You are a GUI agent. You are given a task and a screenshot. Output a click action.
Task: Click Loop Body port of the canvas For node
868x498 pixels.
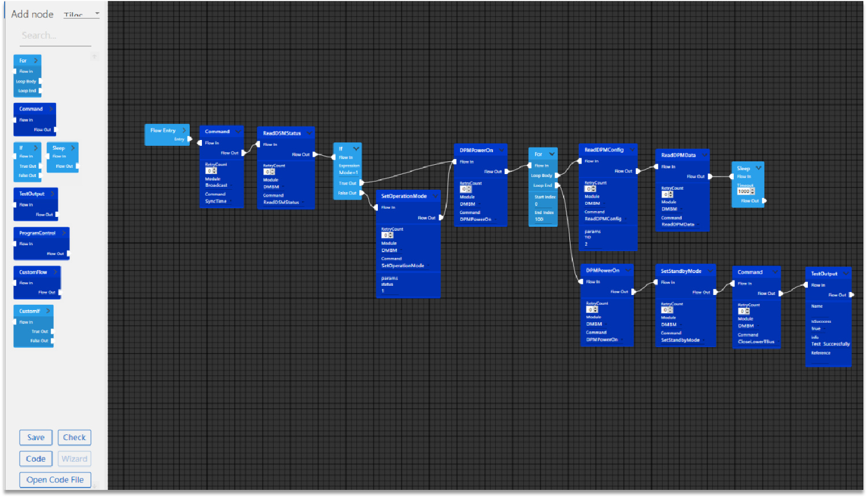[x=557, y=175]
